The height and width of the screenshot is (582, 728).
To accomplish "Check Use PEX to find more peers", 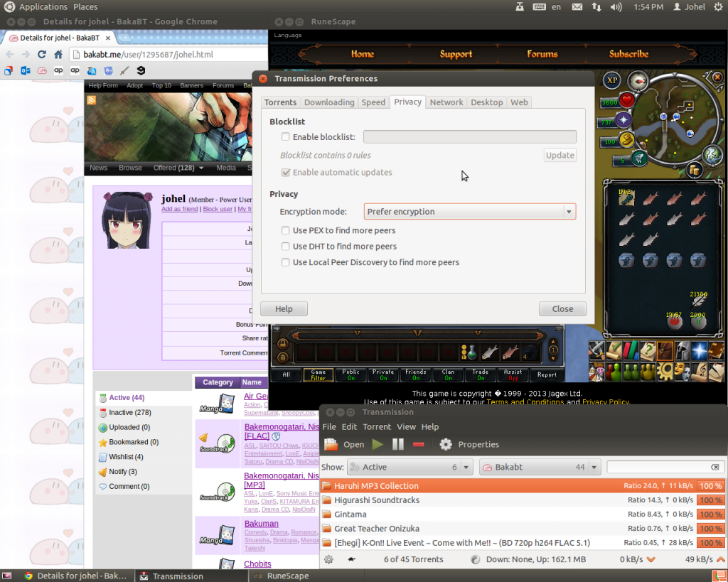I will pyautogui.click(x=285, y=230).
